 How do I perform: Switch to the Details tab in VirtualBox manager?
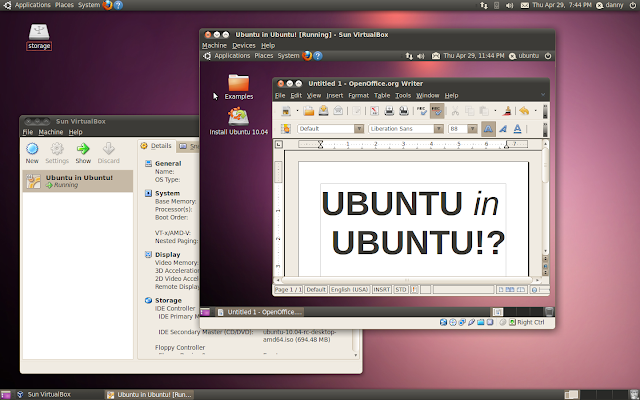click(x=156, y=146)
